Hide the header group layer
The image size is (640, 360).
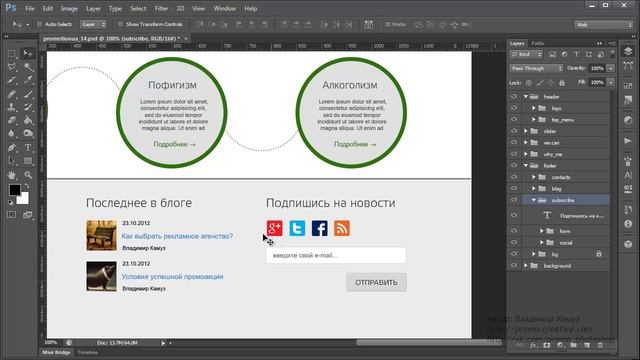pyautogui.click(x=514, y=97)
